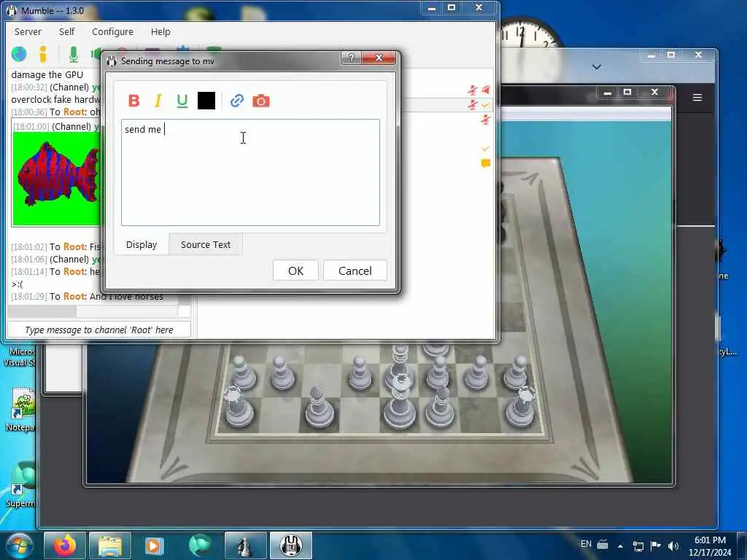
Task: Switch to the Display tab
Action: [142, 244]
